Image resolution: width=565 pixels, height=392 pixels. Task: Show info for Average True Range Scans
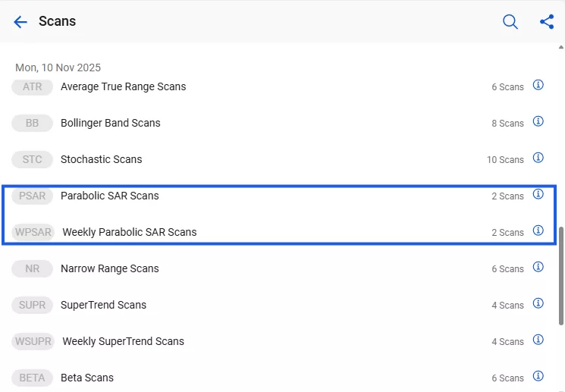pos(538,85)
